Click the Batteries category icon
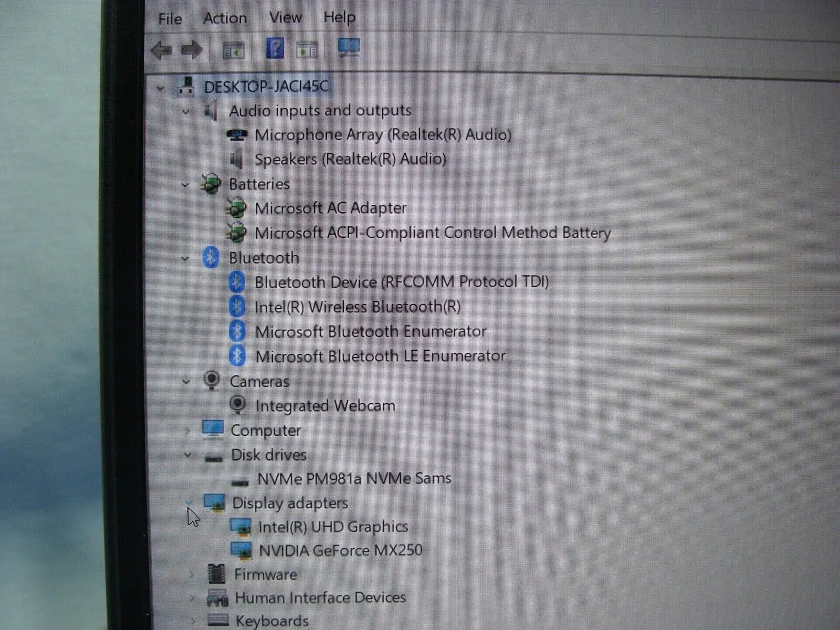840x630 pixels. pos(211,184)
